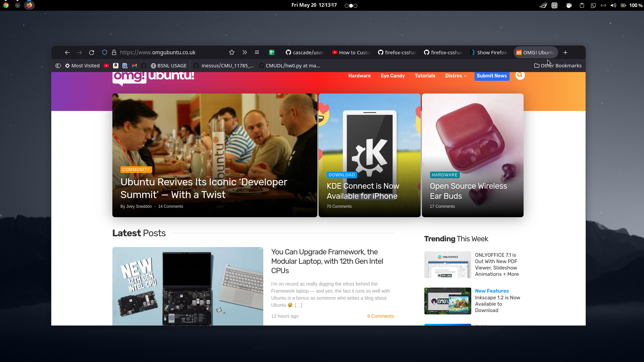Click the site search magnifier icon
The image size is (644, 362).
pos(520,75)
